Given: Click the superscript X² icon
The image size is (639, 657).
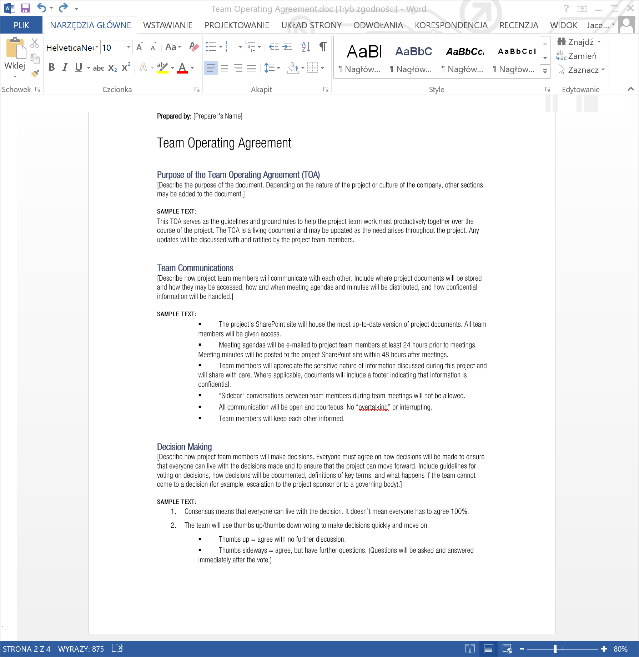Looking at the screenshot, I should [x=127, y=68].
